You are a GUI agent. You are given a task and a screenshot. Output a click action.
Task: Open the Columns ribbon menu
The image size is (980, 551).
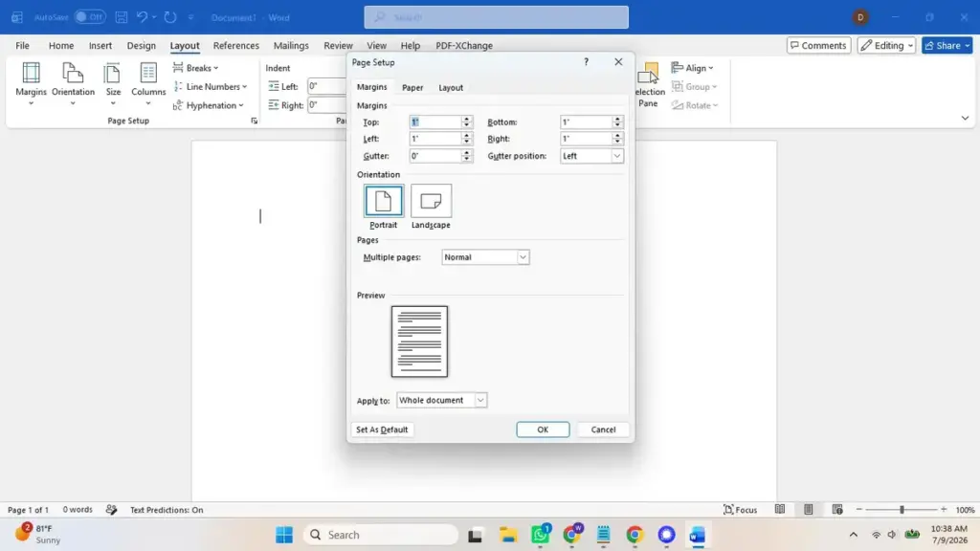click(148, 84)
